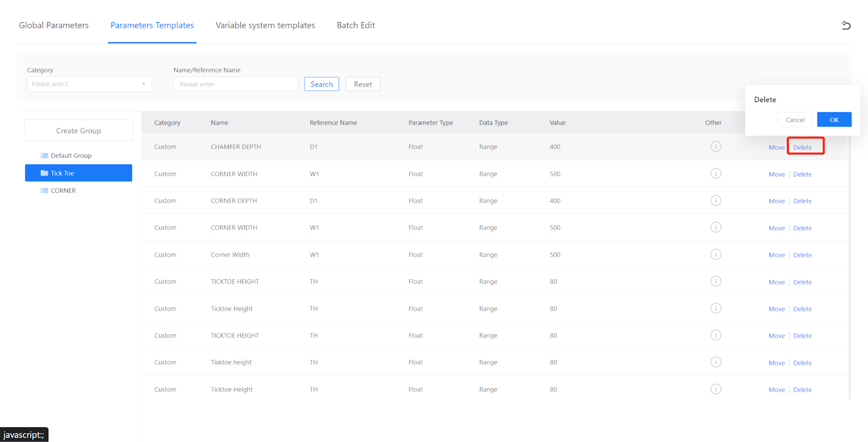Show info for Tixktoe height parameter
Viewport: 868px width, 442px height.
click(x=716, y=362)
